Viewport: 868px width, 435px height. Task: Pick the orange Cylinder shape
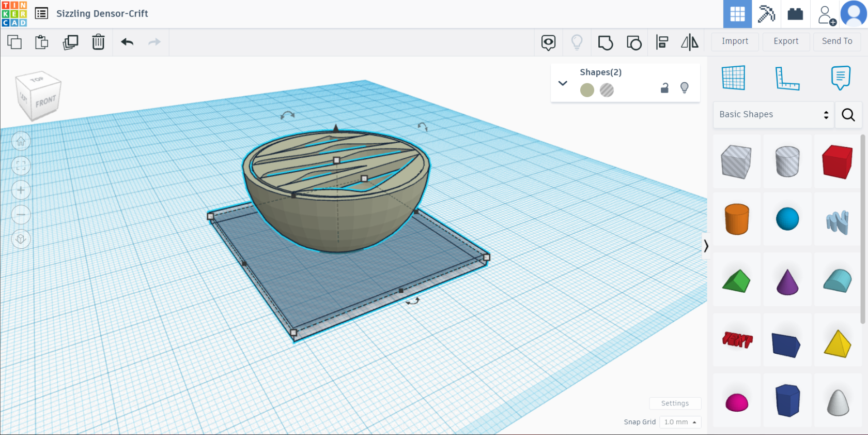click(737, 219)
